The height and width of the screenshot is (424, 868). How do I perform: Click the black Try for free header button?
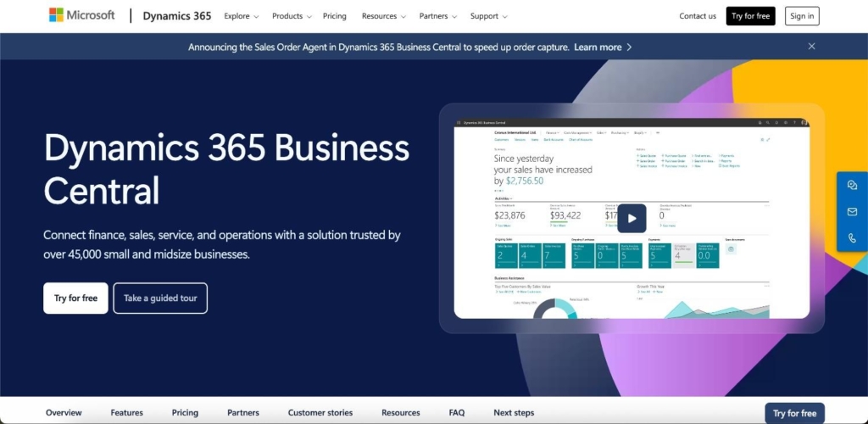751,16
